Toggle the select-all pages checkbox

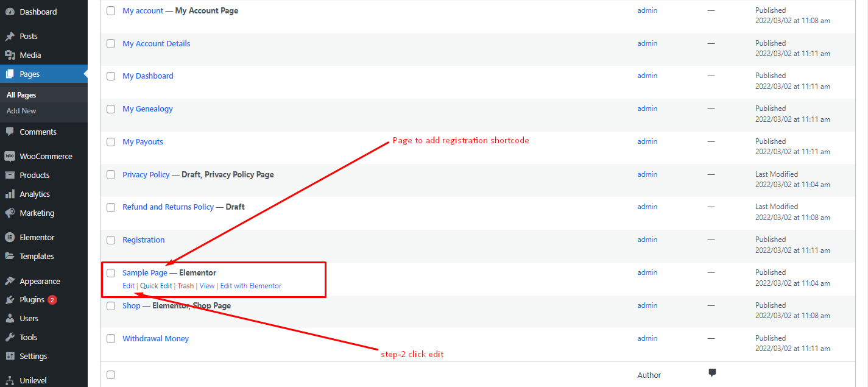pos(110,375)
